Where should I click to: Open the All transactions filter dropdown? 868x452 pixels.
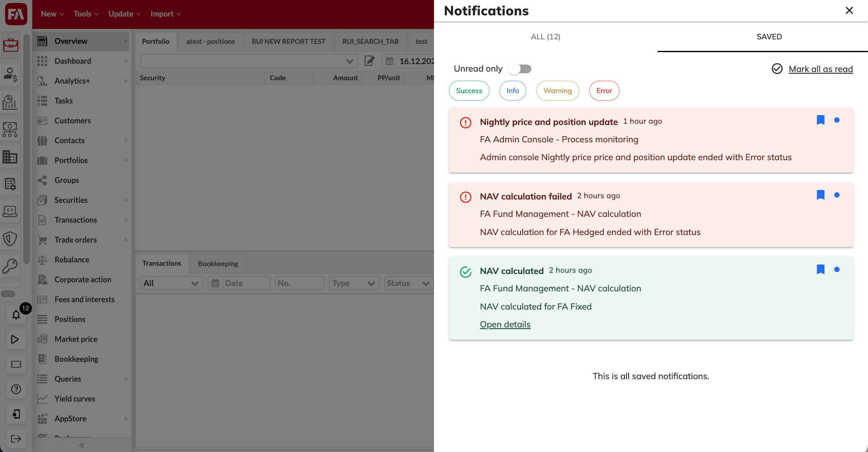(171, 283)
